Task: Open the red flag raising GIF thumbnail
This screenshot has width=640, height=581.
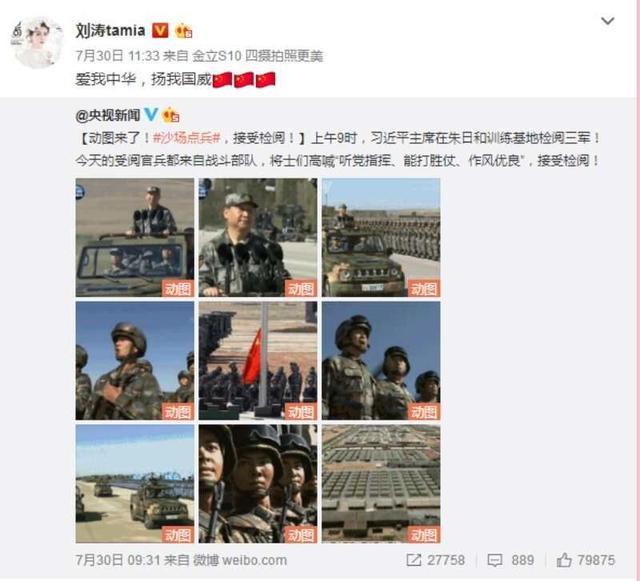Action: tap(258, 361)
